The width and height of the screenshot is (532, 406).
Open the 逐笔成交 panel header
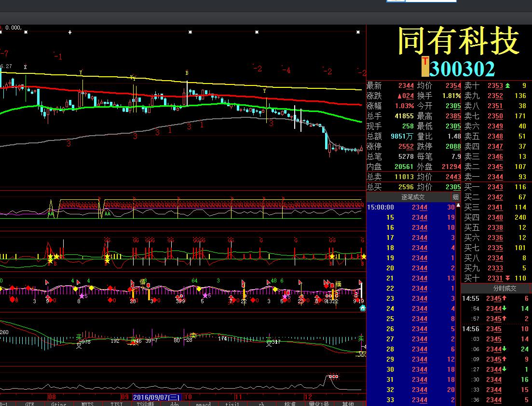point(413,197)
